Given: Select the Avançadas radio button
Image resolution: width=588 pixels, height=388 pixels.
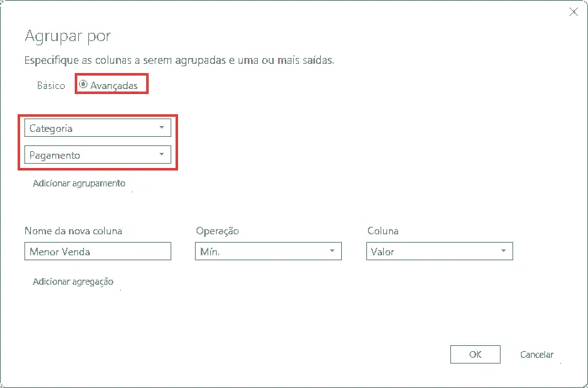Looking at the screenshot, I should [x=83, y=85].
